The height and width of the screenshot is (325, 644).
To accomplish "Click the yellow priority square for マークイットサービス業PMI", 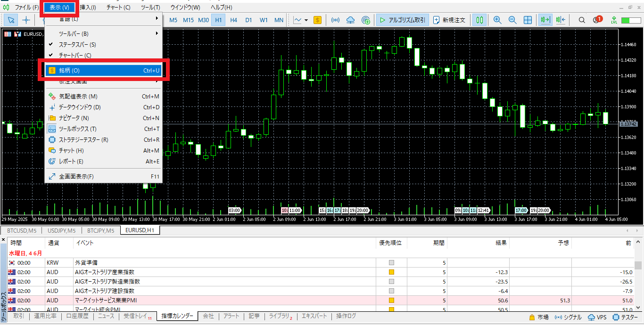I will (x=391, y=301).
